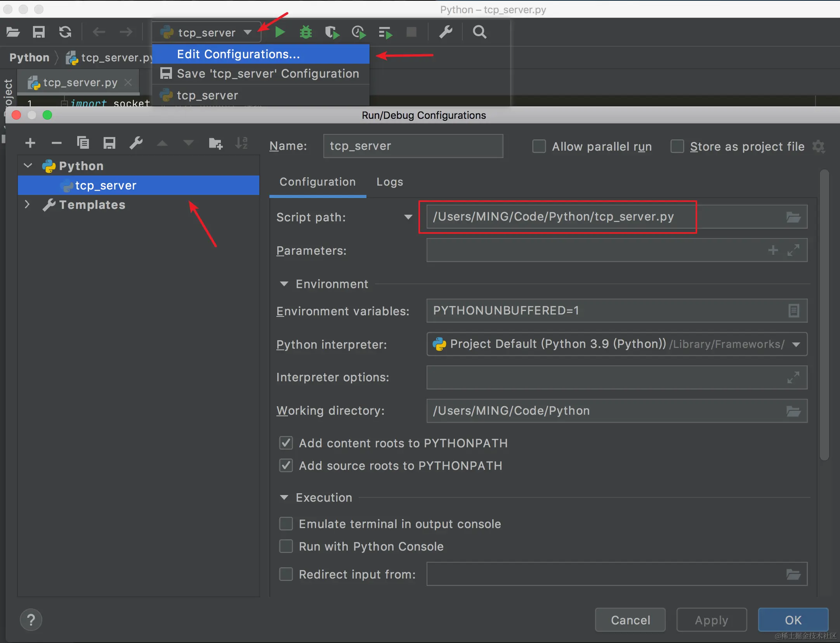This screenshot has height=643, width=840.
Task: Open the toolbar search magnifier
Action: [x=479, y=32]
